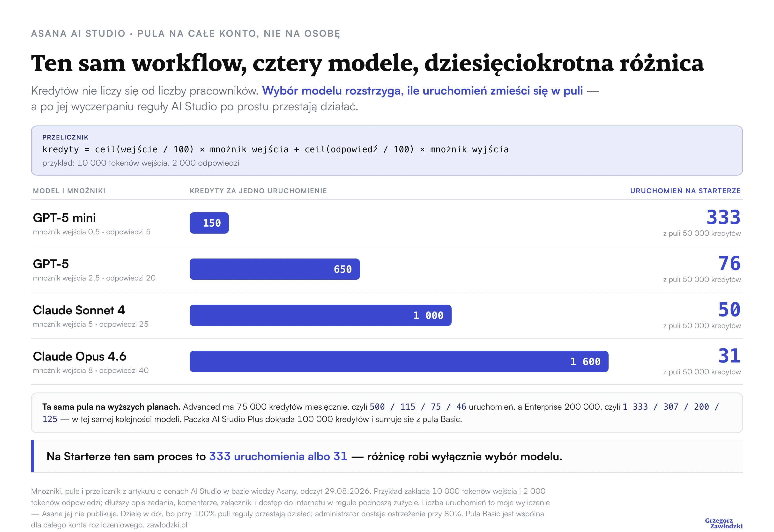The height and width of the screenshot is (532, 774).
Task: Select the 'Claude Sonnet 4' model name
Action: [x=79, y=310]
